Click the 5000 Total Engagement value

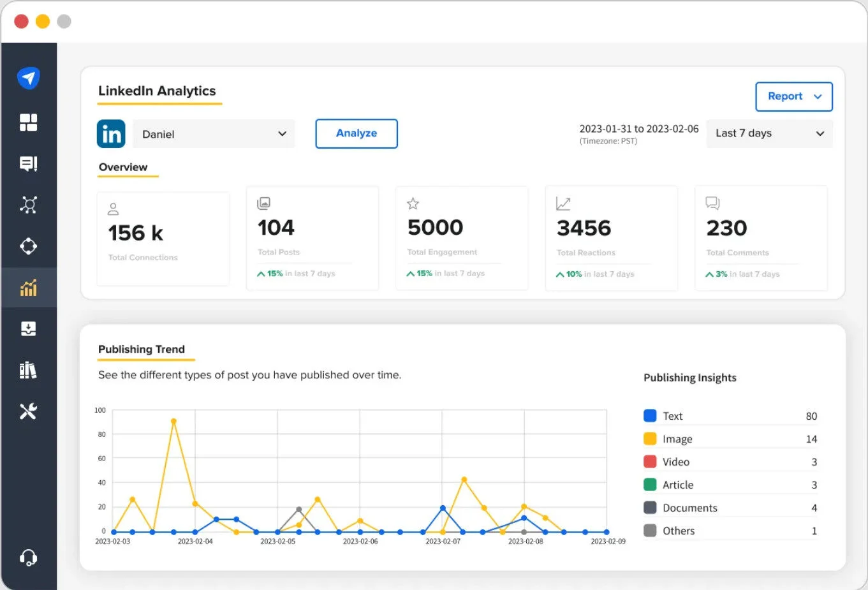435,228
